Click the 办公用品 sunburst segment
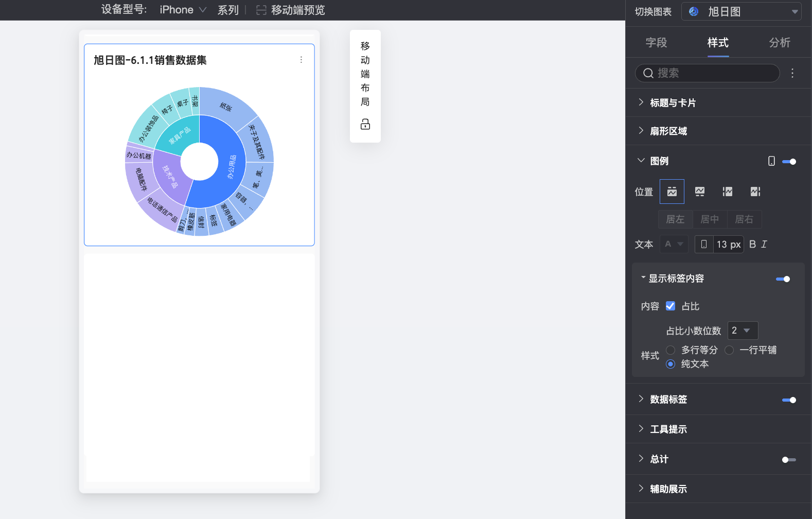The width and height of the screenshot is (812, 519). (232, 167)
